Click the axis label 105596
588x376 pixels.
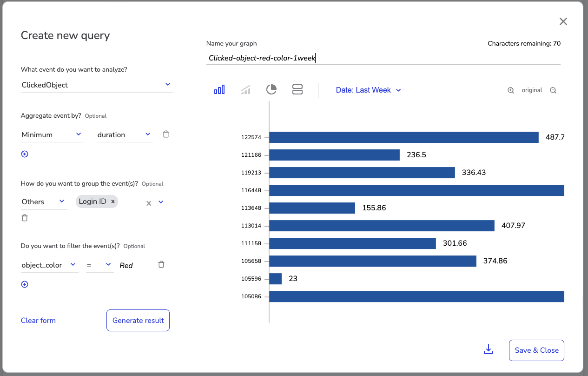[x=251, y=279]
